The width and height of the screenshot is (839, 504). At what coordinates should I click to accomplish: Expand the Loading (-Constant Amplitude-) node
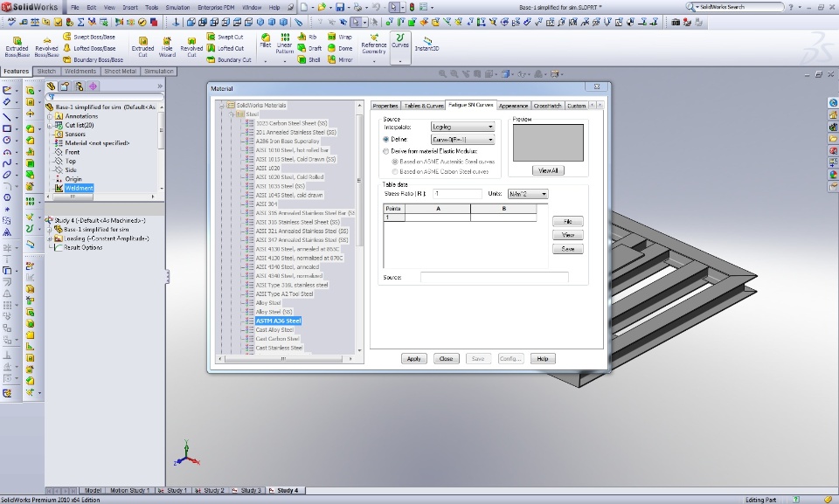coord(50,238)
